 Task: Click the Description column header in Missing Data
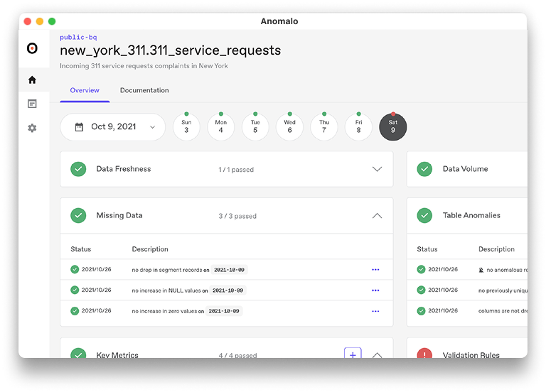pos(150,249)
